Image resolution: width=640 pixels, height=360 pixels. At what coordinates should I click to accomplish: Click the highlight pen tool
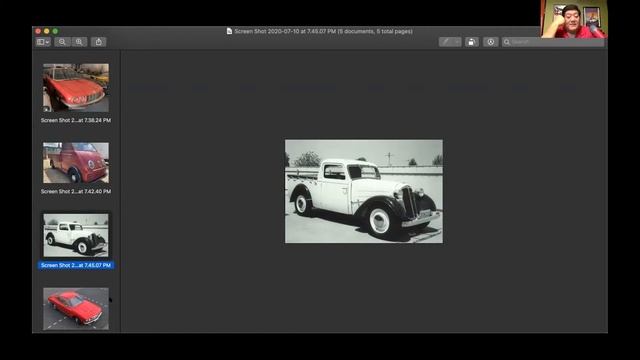(x=446, y=42)
